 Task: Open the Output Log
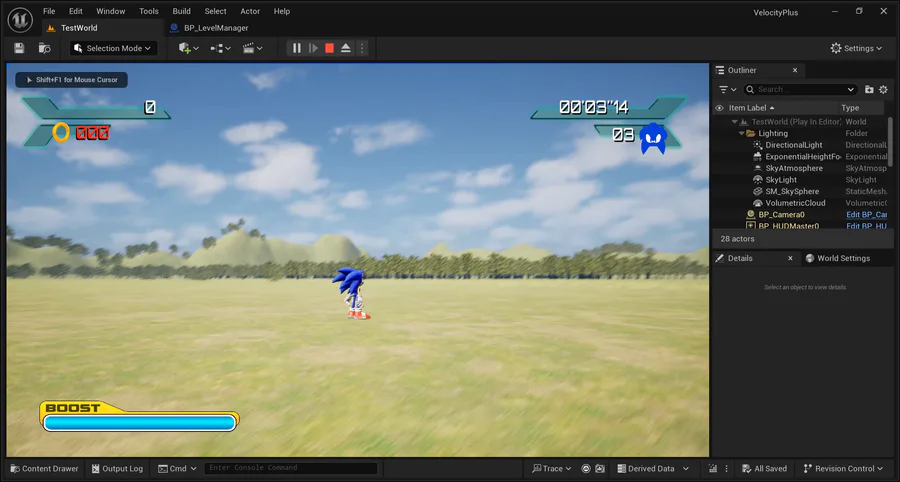tap(118, 469)
